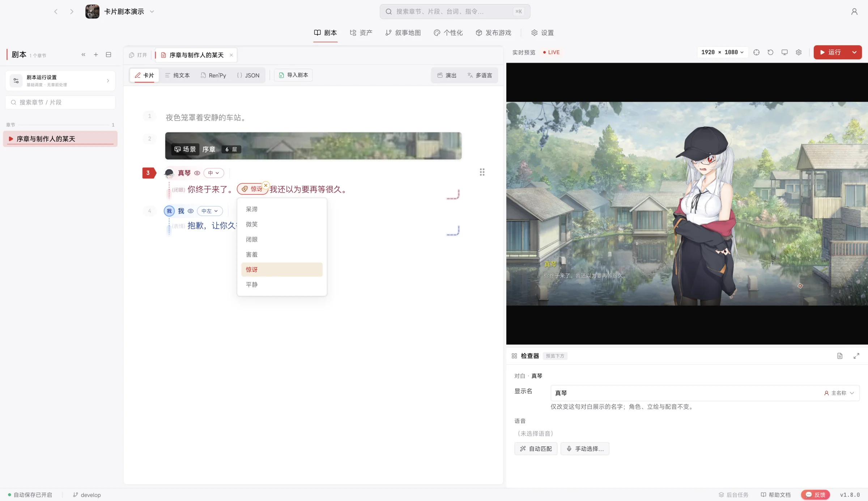Click the line-end marker on 真琴's dialogue
The width and height of the screenshot is (868, 501).
[x=453, y=194]
